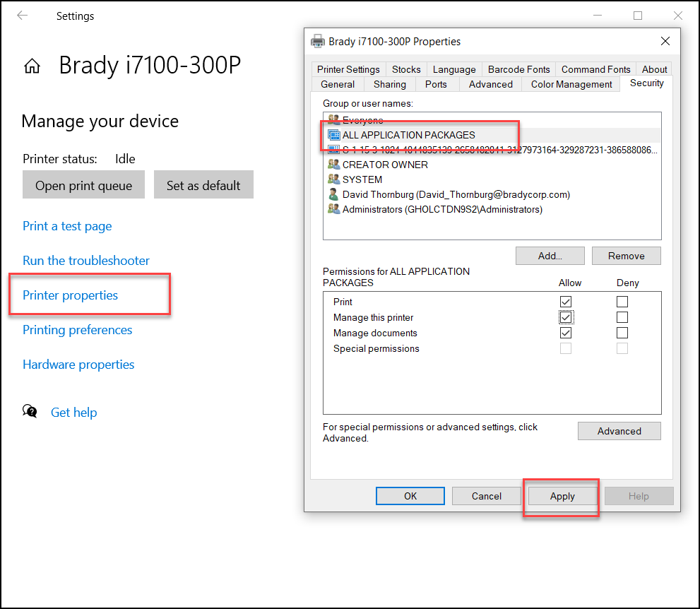
Task: Select ALL APPLICATION PACKAGES entry
Action: (x=492, y=135)
